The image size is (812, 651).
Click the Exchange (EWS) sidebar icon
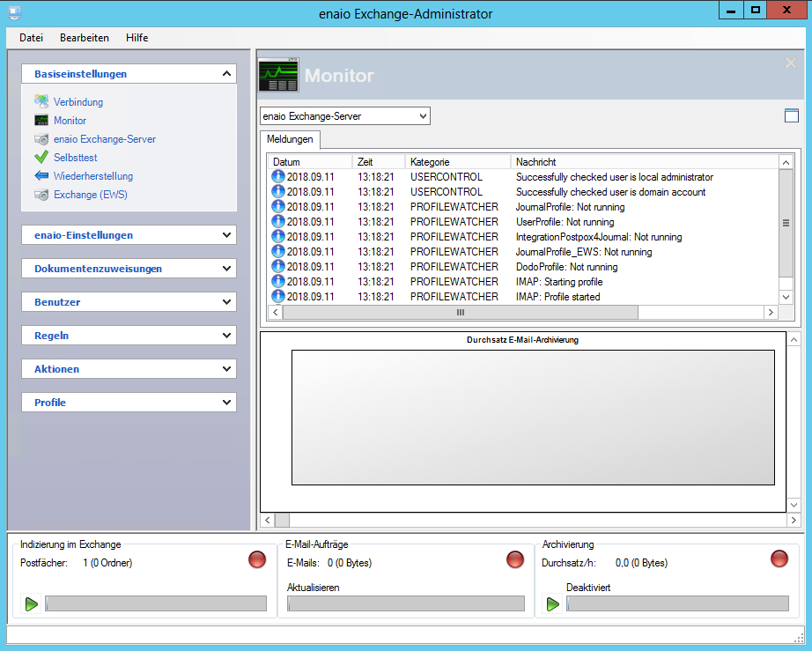coord(41,195)
